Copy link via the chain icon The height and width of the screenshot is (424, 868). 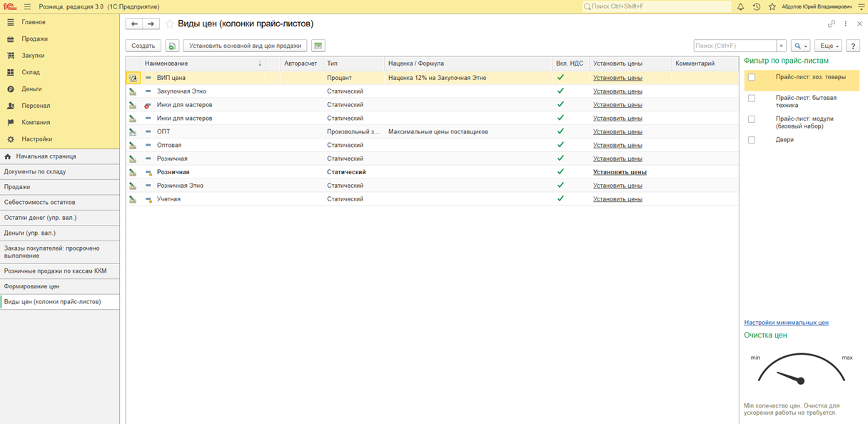tap(832, 24)
